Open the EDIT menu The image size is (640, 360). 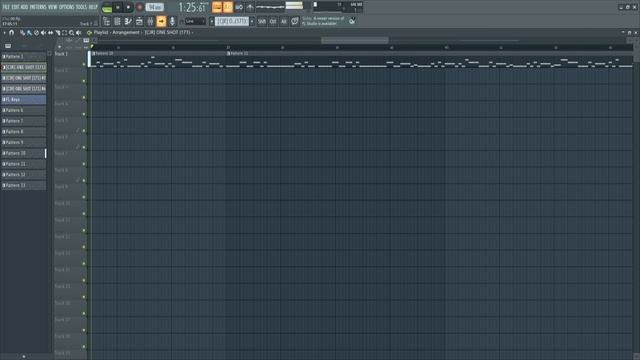16,7
